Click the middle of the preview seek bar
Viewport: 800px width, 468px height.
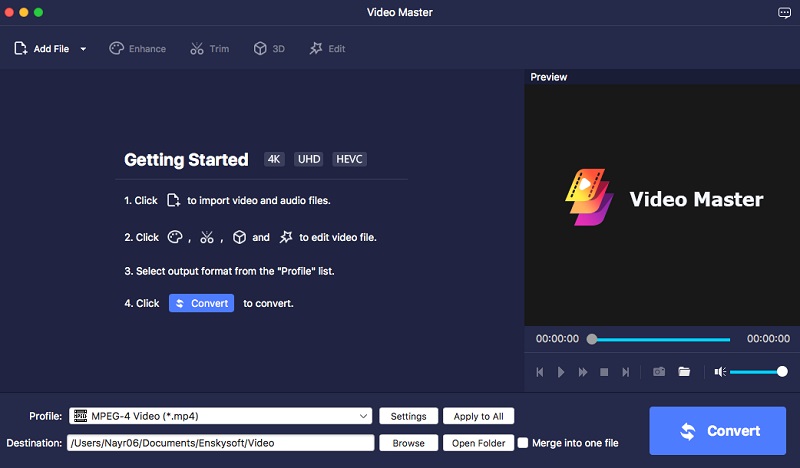point(661,339)
